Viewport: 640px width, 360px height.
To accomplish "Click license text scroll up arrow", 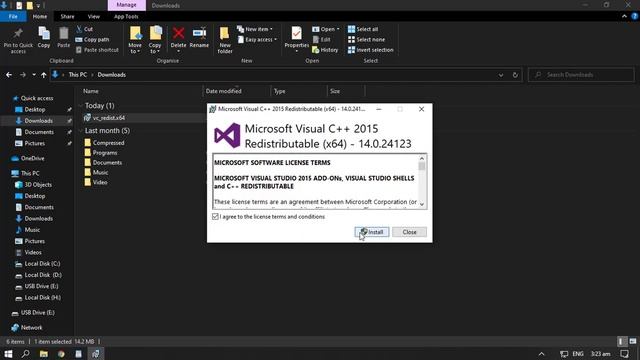I will [422, 158].
